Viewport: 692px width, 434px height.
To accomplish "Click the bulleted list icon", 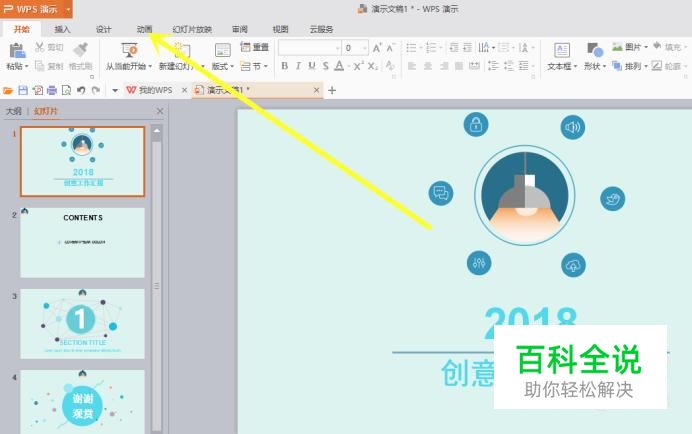I will pos(411,48).
